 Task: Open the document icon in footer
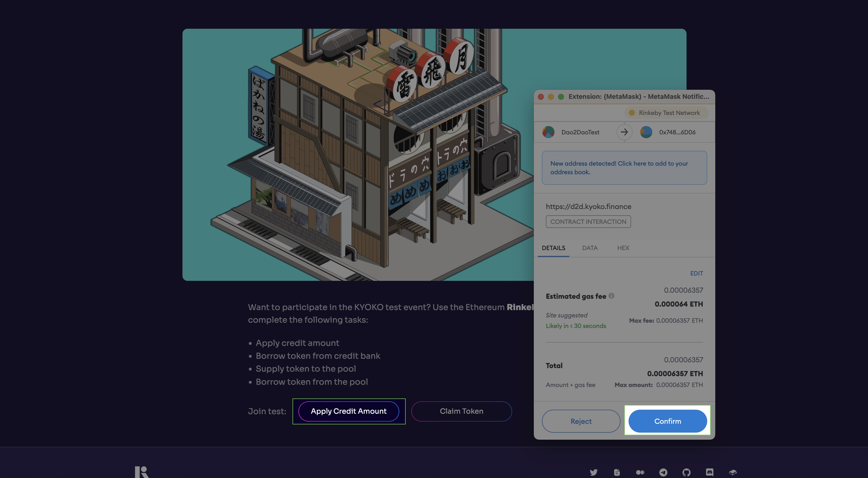617,472
